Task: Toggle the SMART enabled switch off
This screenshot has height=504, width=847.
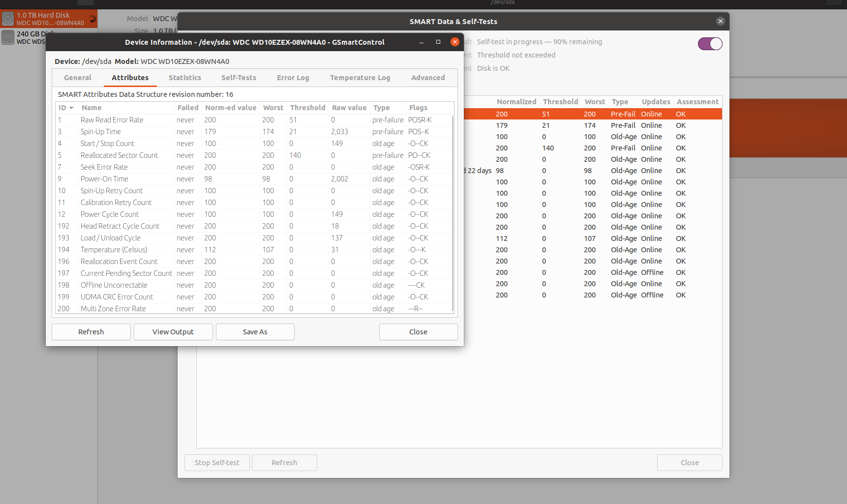Action: [710, 44]
